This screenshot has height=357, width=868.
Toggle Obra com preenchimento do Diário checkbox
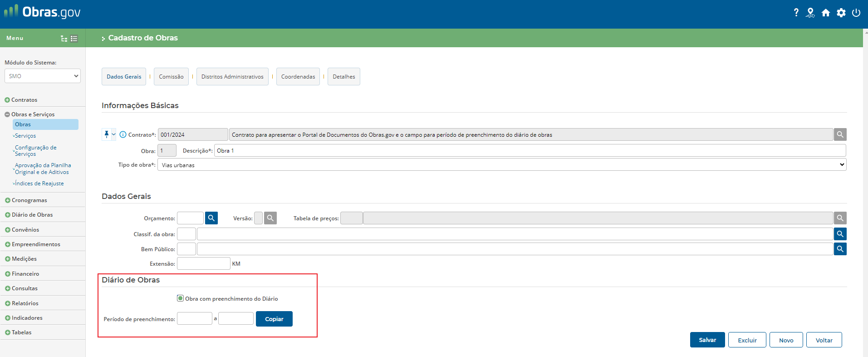[180, 298]
